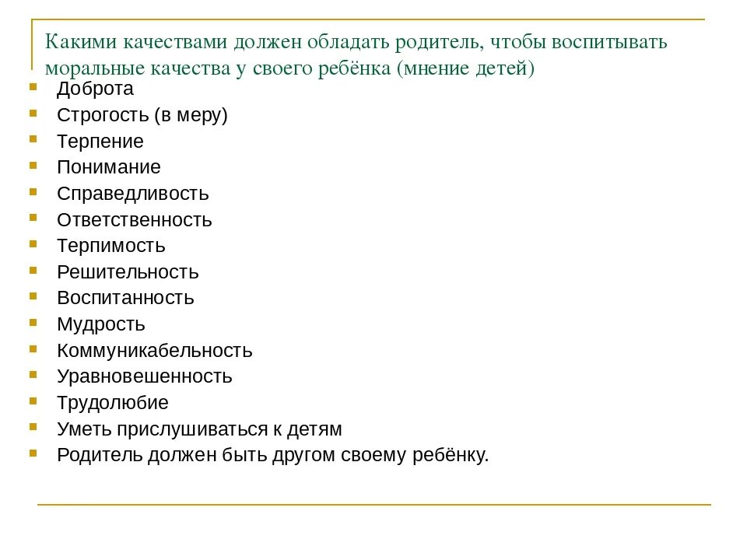Select the bullet "Справедливость"
The width and height of the screenshot is (747, 560).
pos(133,194)
